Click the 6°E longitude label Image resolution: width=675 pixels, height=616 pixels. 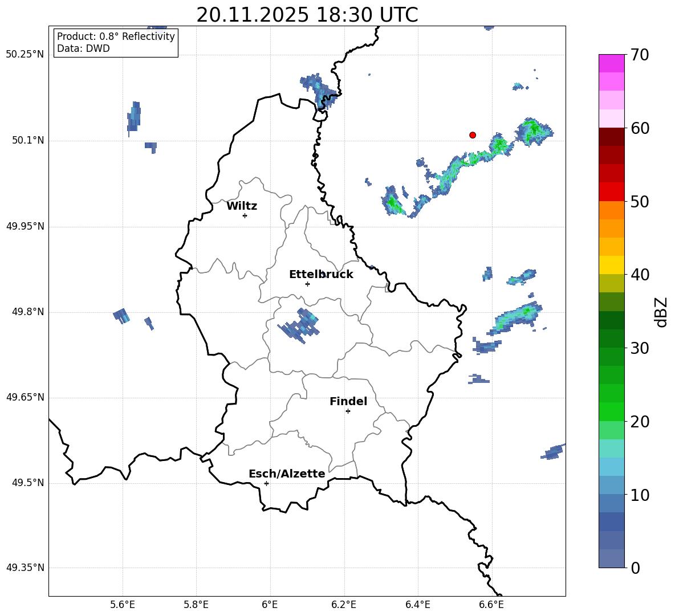click(270, 605)
